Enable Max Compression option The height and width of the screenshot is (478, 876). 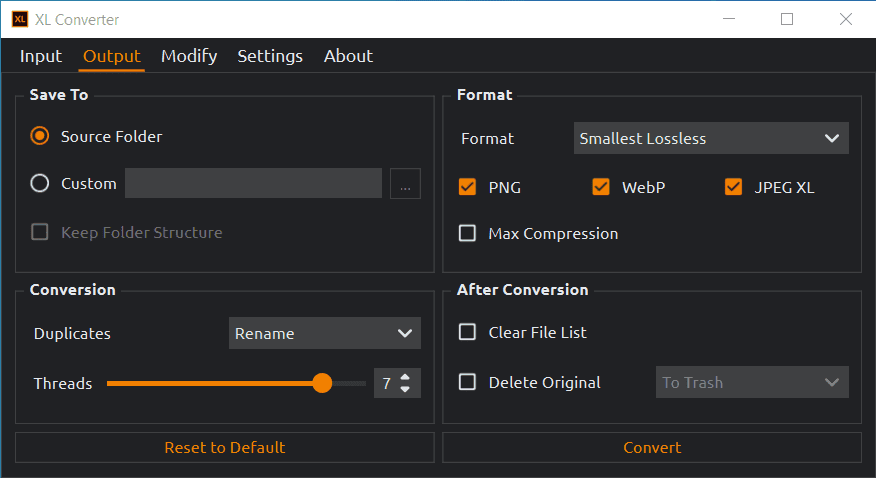pyautogui.click(x=467, y=233)
